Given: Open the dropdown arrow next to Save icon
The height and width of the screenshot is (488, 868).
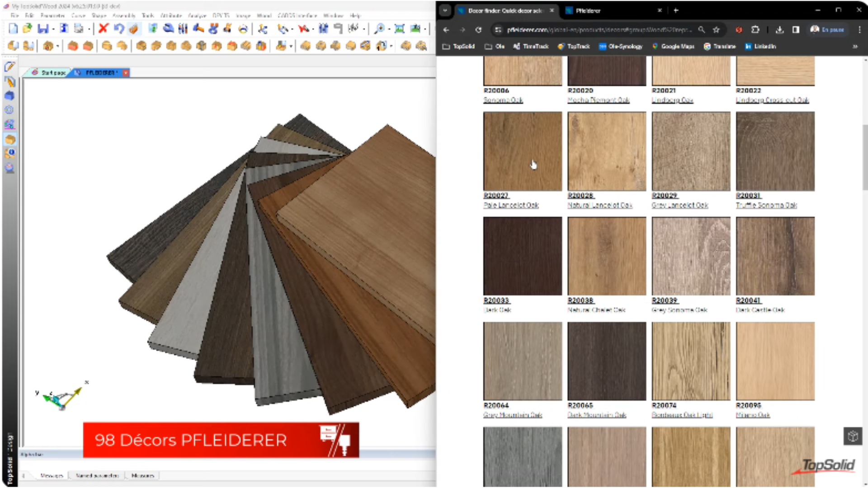Looking at the screenshot, I should coord(53,29).
